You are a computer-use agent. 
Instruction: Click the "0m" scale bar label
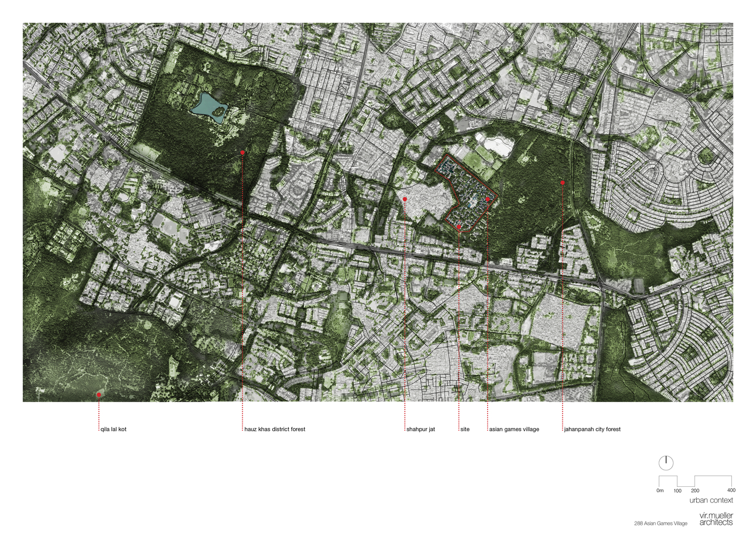pos(660,491)
